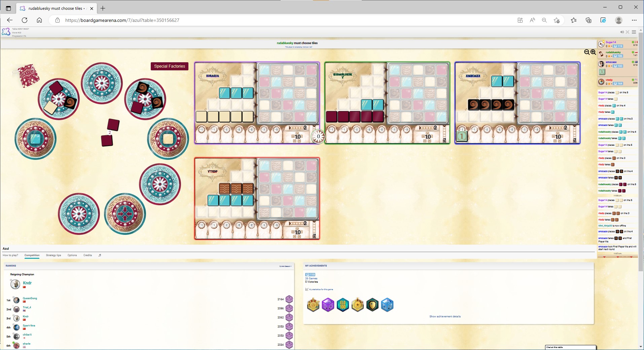Click the Special Factories button
The image size is (644, 350).
tap(170, 66)
